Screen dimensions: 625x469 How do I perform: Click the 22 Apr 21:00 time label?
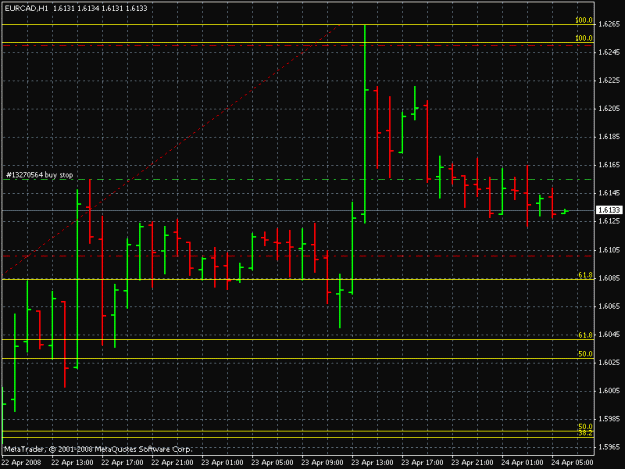173,463
